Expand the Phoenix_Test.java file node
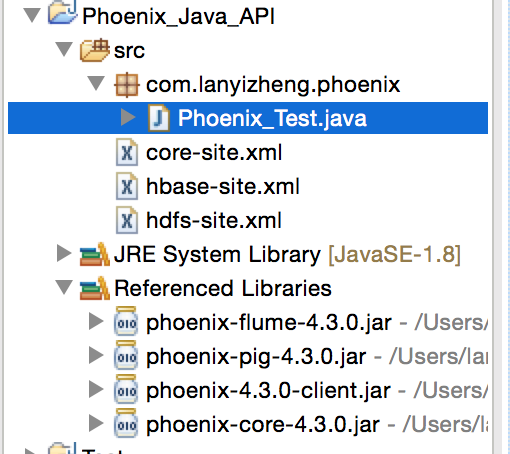The width and height of the screenshot is (510, 454). click(x=128, y=117)
